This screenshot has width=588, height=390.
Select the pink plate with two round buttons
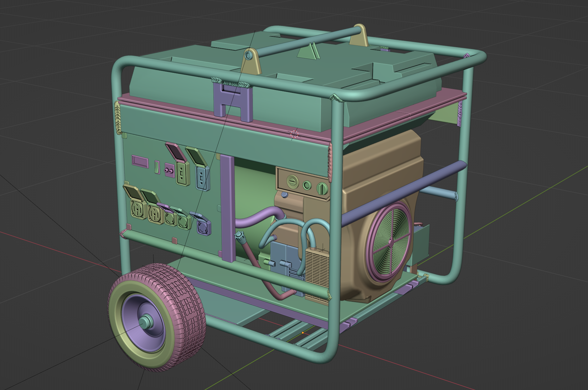coord(170,171)
